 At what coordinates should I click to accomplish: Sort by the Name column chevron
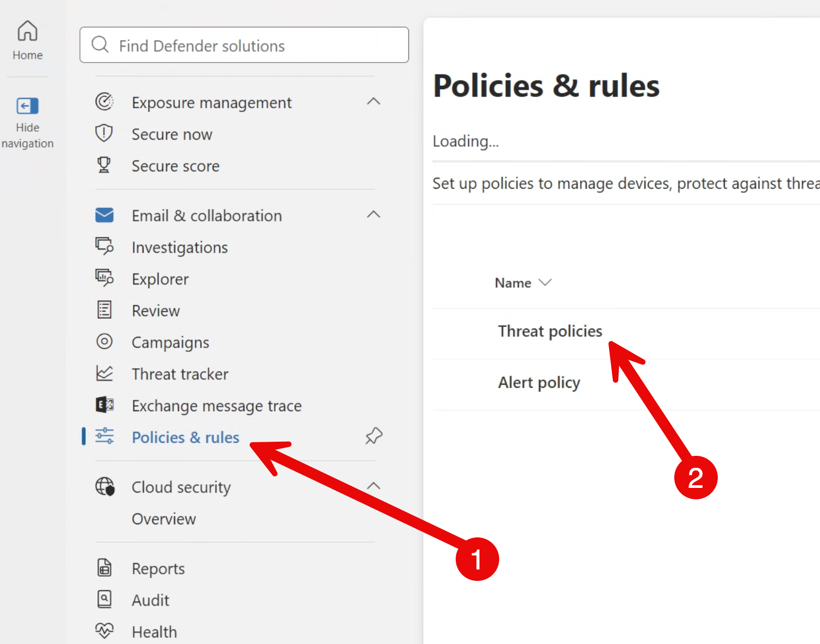(x=545, y=283)
